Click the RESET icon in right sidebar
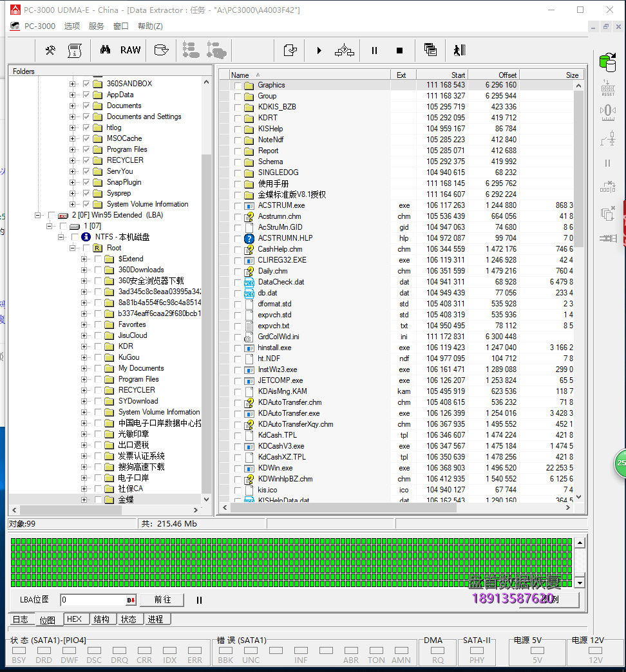This screenshot has width=626, height=672. pos(608,88)
